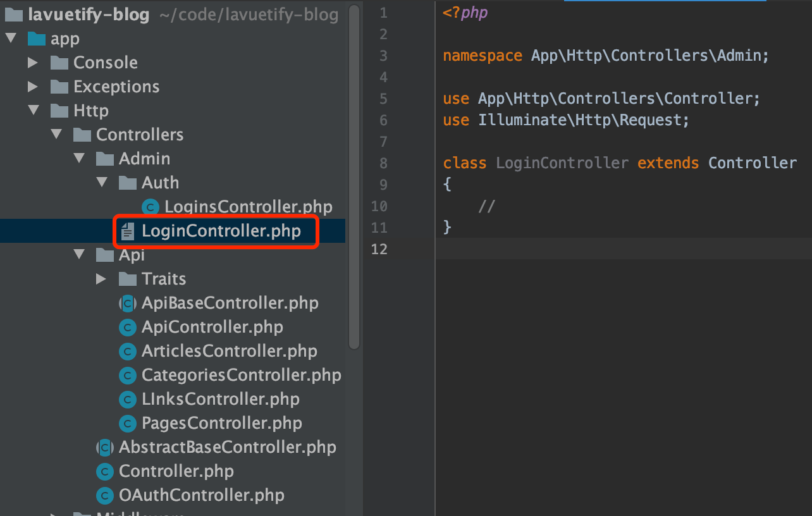Click the class icon next to Controller.php
Screen dimensions: 812x516
[x=105, y=471]
